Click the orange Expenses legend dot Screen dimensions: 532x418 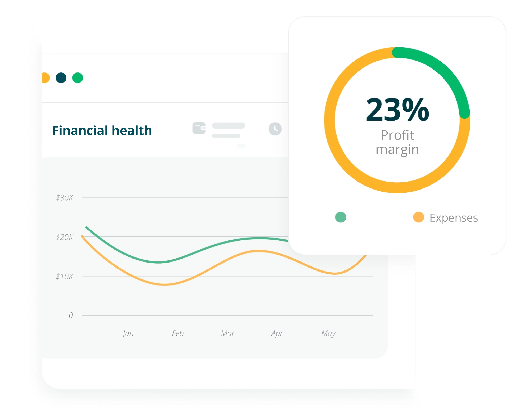tap(418, 217)
